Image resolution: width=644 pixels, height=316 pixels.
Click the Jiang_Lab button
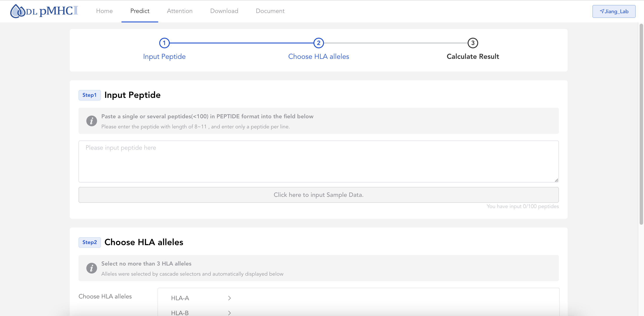(614, 11)
